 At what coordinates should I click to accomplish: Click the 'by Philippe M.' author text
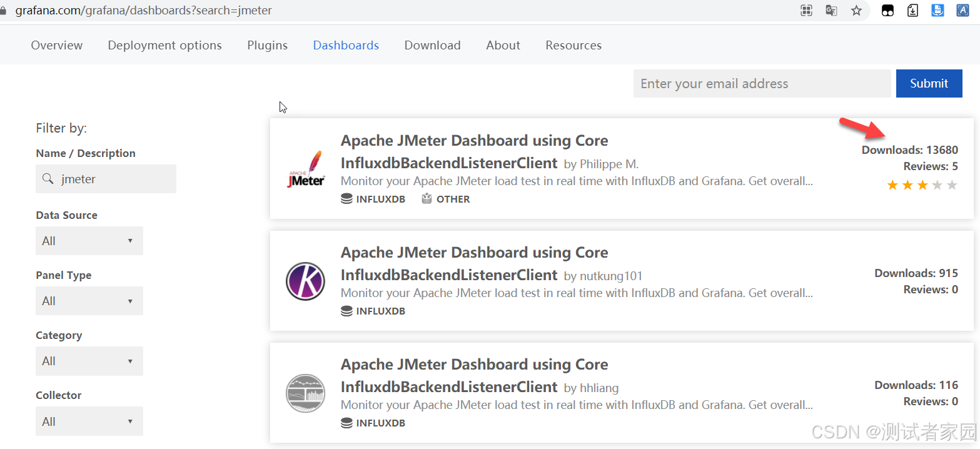[601, 164]
